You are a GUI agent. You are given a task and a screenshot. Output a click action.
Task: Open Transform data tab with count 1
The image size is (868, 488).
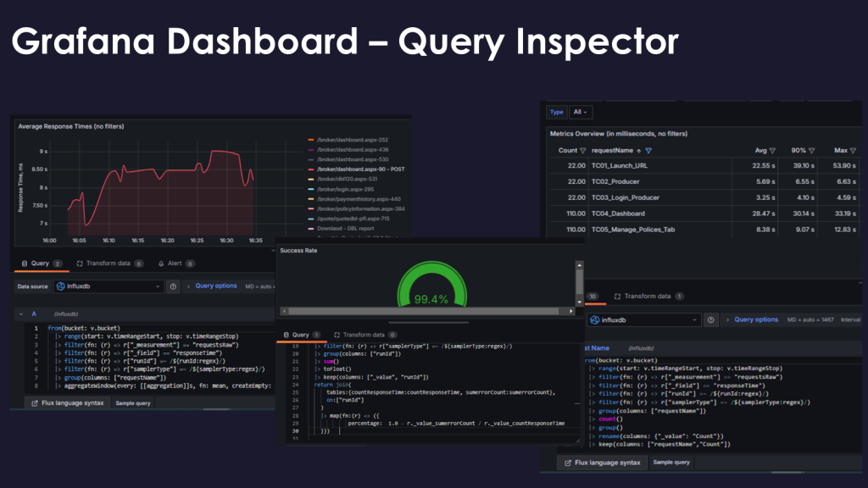[648, 297]
